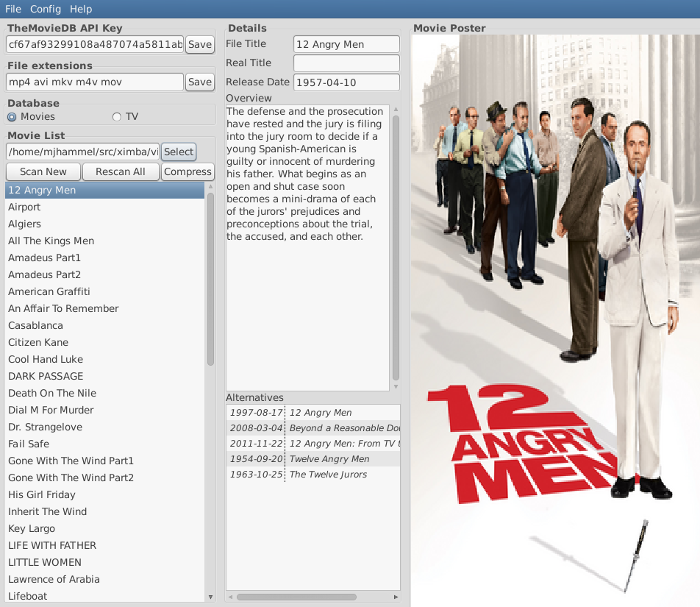Screen dimensions: 700x607
Task: Click the empty Real Title field
Action: 346,63
